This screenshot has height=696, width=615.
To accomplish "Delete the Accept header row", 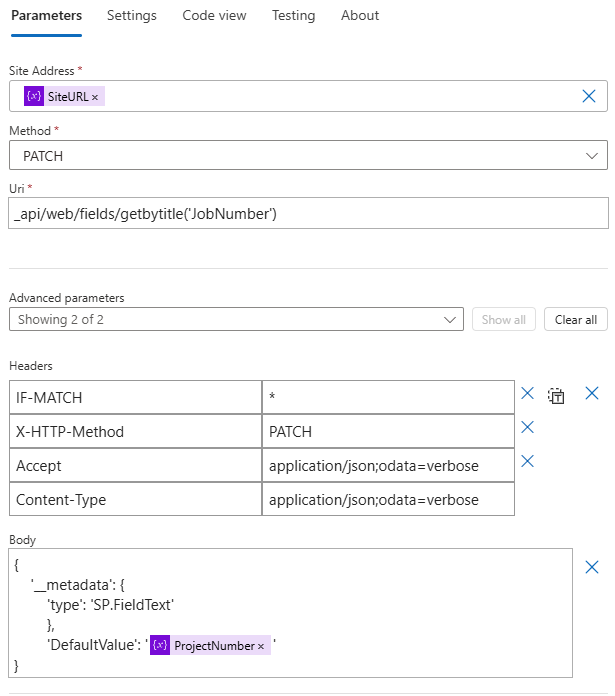I will 528,461.
